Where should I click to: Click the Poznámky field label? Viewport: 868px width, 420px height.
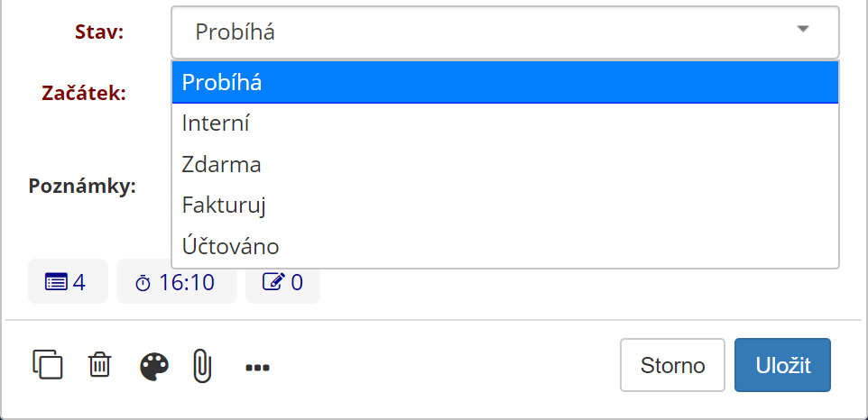pyautogui.click(x=82, y=187)
